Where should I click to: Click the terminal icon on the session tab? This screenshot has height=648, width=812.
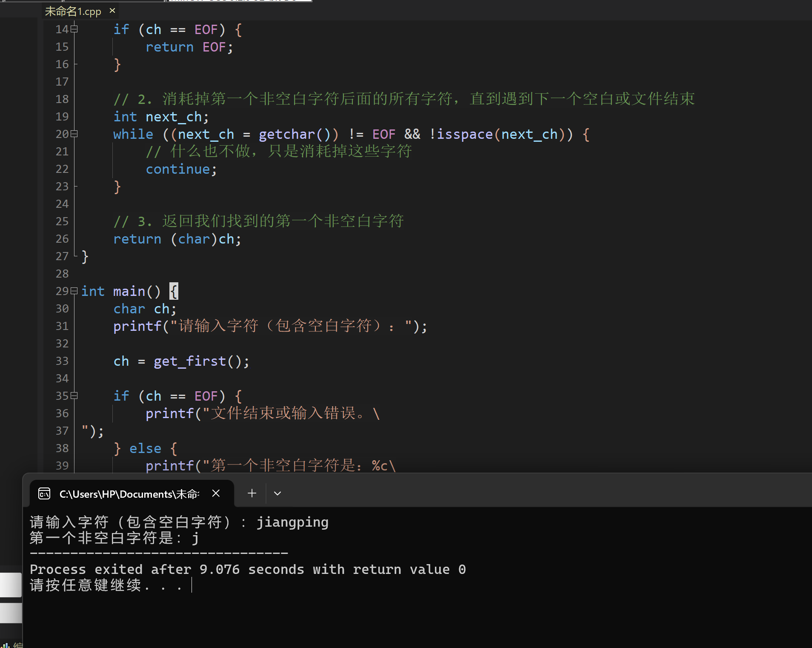point(44,493)
